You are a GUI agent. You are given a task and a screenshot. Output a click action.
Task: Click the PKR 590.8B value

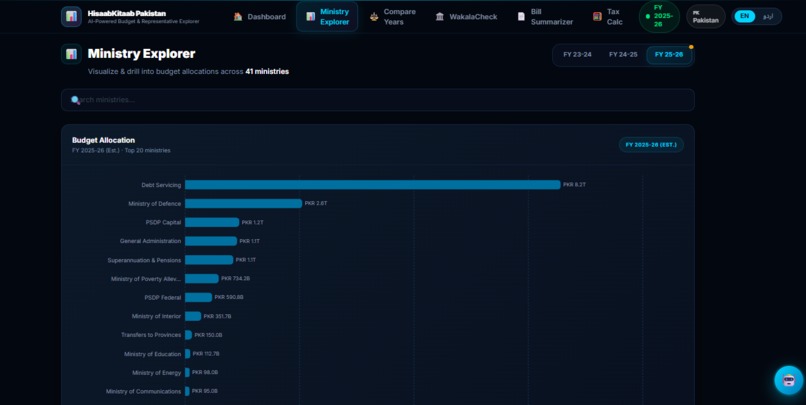229,298
